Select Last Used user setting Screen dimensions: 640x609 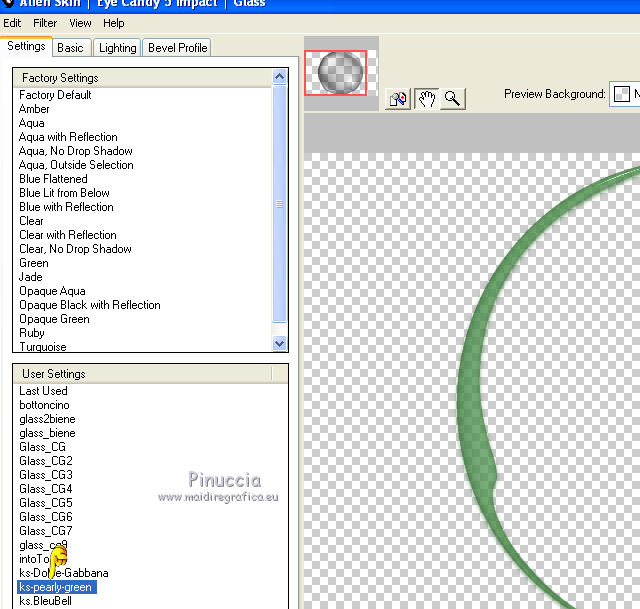point(43,391)
